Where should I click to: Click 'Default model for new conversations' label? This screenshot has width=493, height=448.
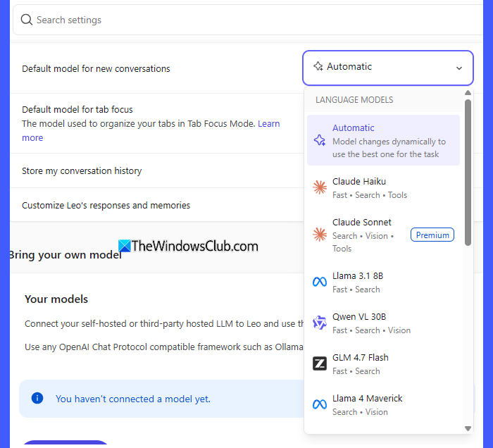pyautogui.click(x=96, y=68)
